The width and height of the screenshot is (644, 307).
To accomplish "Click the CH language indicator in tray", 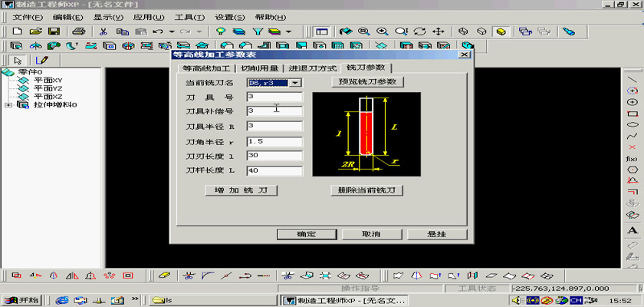I will tap(576, 300).
